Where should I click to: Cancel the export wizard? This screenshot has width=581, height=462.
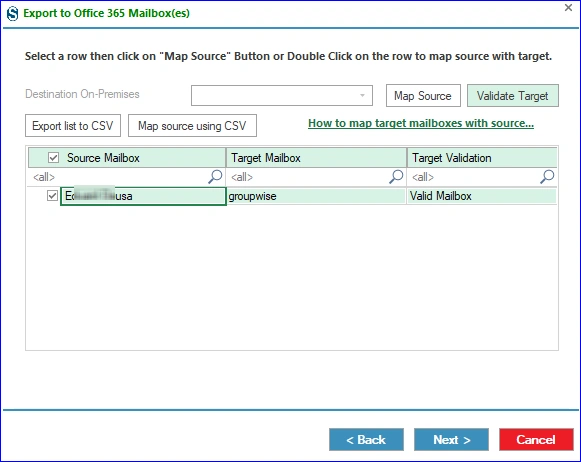536,440
